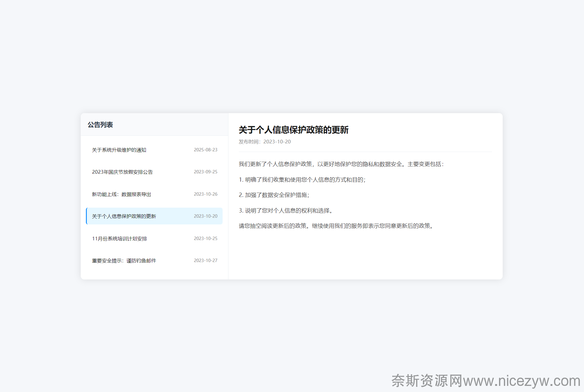
Task: Click the detail heading 关于个人信息保护政策的更新
Action: click(294, 130)
